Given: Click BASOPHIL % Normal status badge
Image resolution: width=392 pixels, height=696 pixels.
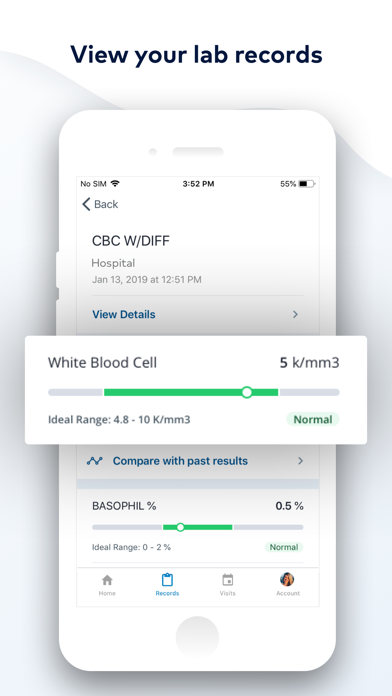Looking at the screenshot, I should point(284,547).
